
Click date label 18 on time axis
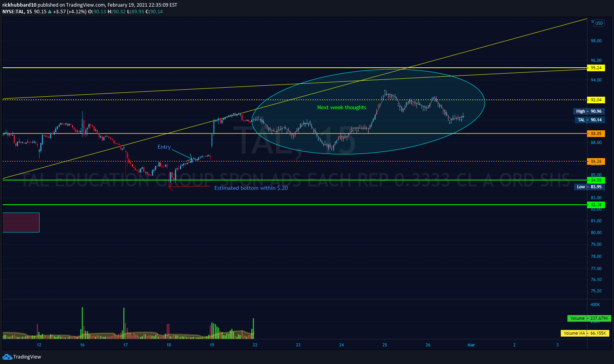point(169,345)
